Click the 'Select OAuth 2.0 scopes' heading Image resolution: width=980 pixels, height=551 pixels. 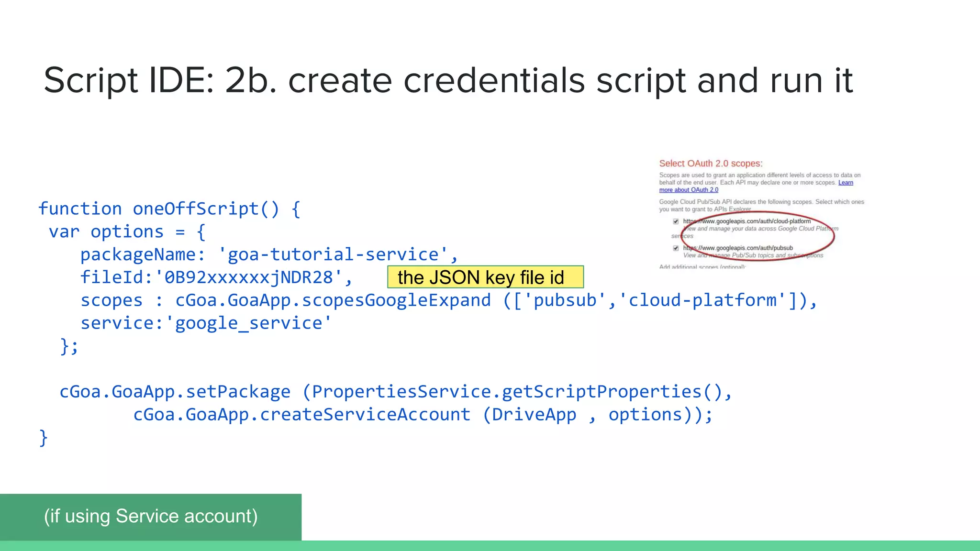(711, 164)
